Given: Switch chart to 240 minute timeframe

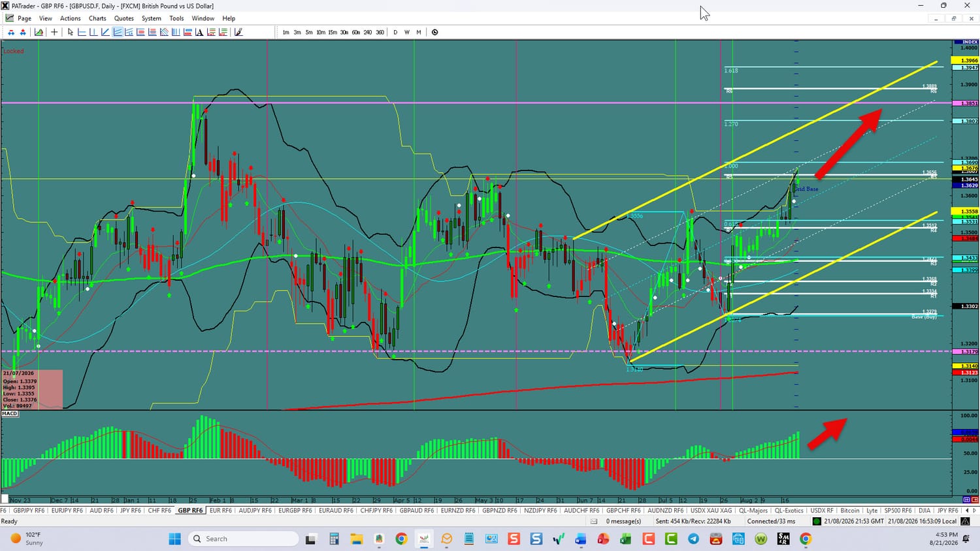Looking at the screenshot, I should 368,32.
